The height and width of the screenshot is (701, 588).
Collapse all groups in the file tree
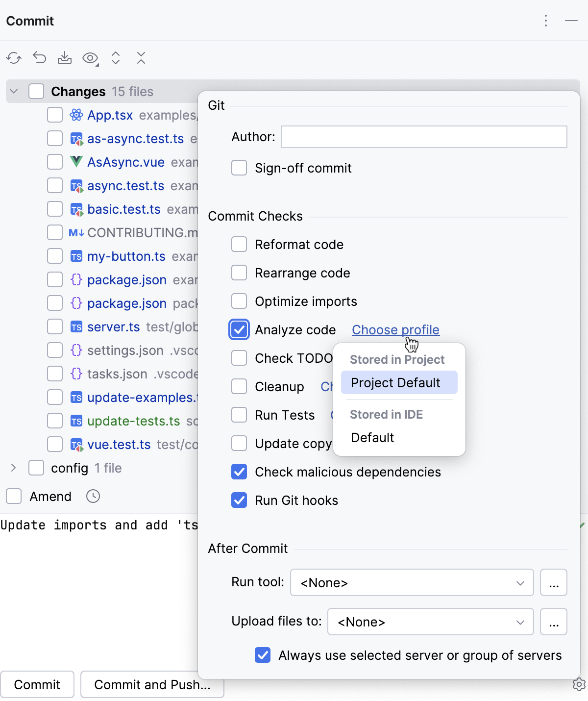point(141,58)
